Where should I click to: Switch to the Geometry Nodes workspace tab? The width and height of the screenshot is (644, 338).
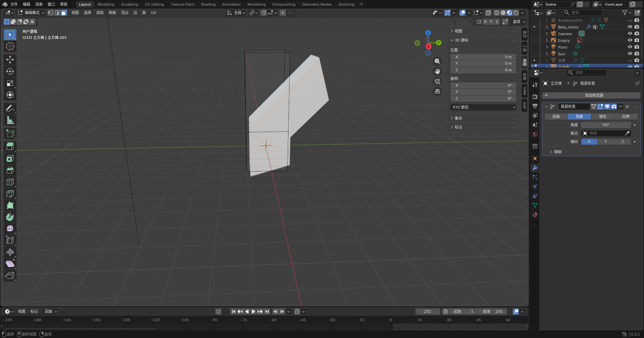tap(317, 4)
